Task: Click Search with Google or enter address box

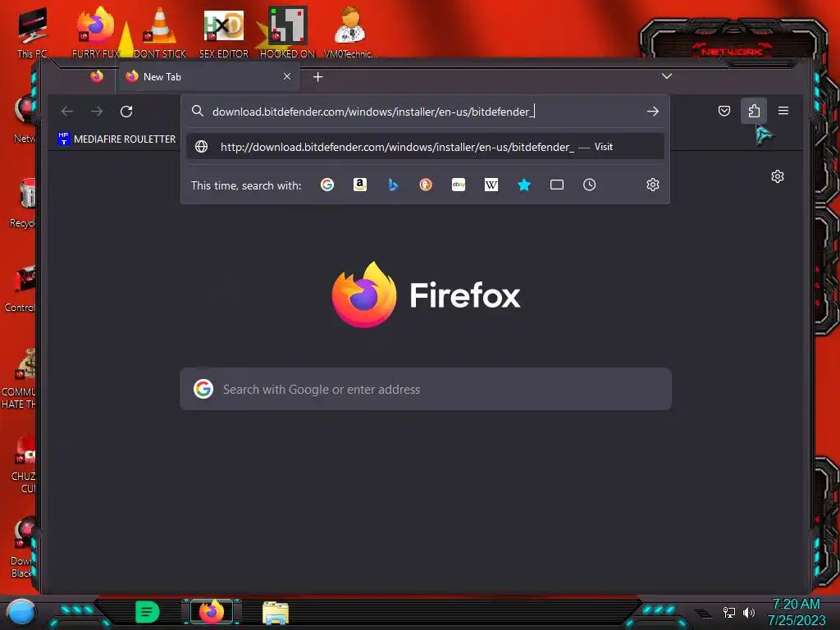Action: pyautogui.click(x=426, y=389)
